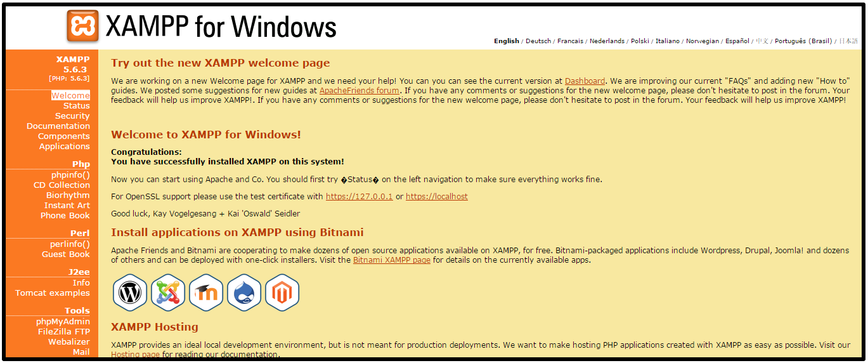Viewport: 868px width, 363px height.
Task: Open Info under J2ee section
Action: [81, 283]
